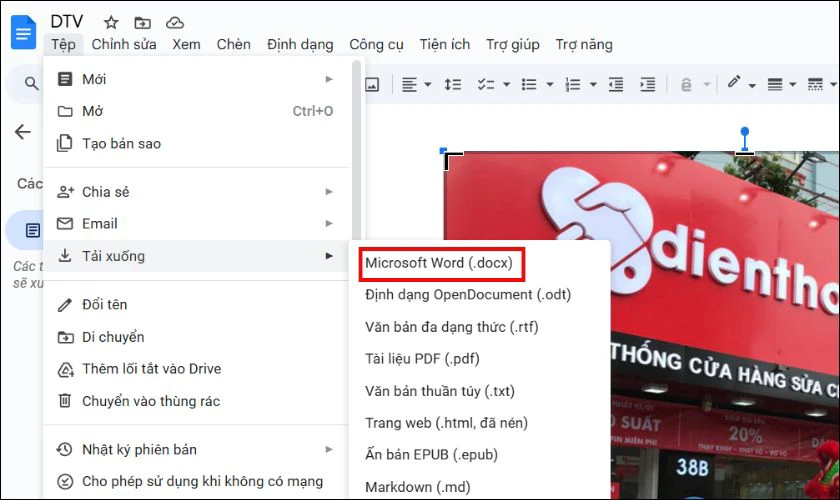Image resolution: width=840 pixels, height=500 pixels.
Task: Open the Tệp menu
Action: [x=63, y=44]
